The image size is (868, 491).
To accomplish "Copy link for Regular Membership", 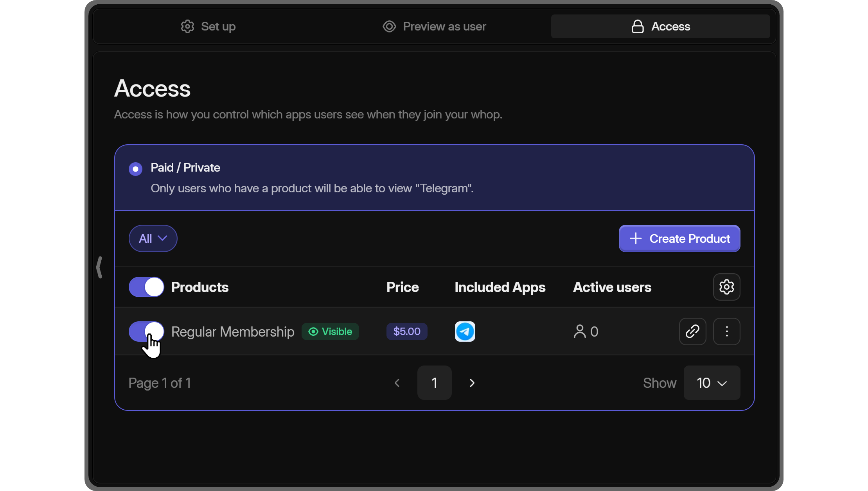I will (692, 332).
